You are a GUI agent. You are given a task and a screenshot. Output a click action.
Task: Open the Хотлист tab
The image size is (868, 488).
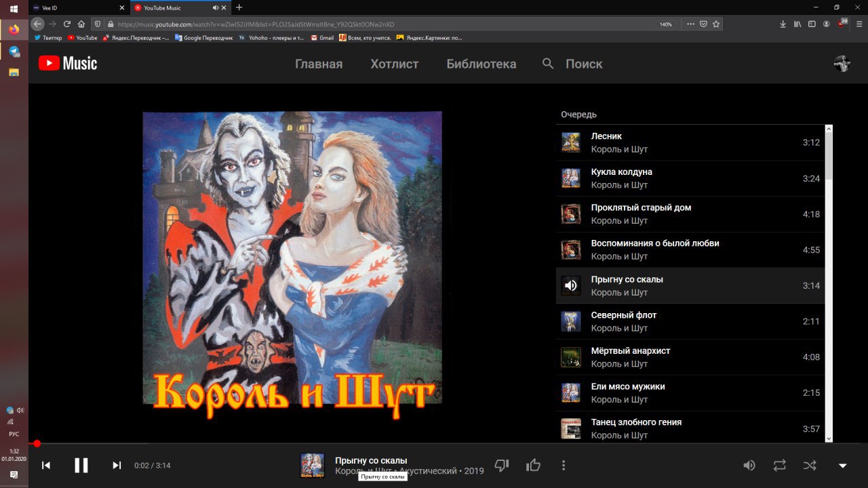[395, 64]
